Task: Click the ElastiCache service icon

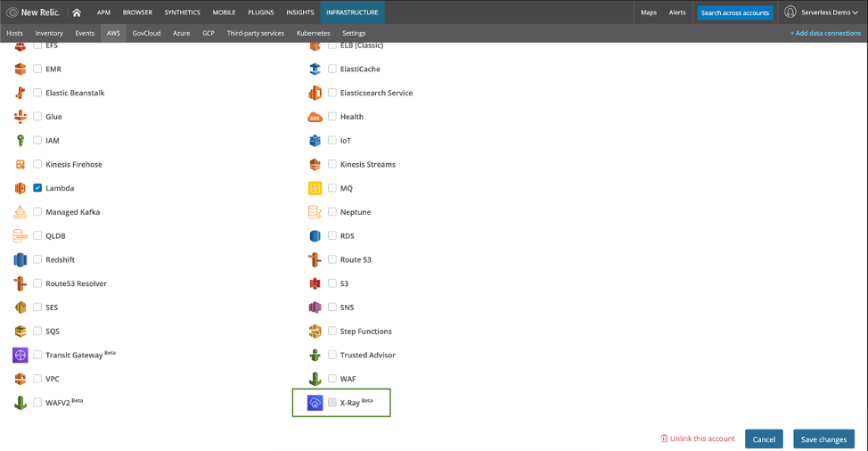Action: tap(315, 70)
